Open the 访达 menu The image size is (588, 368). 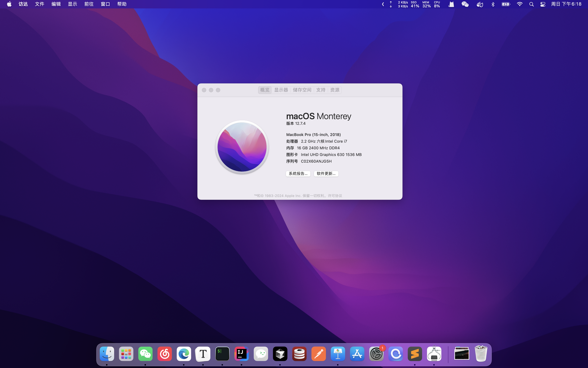[x=23, y=4]
